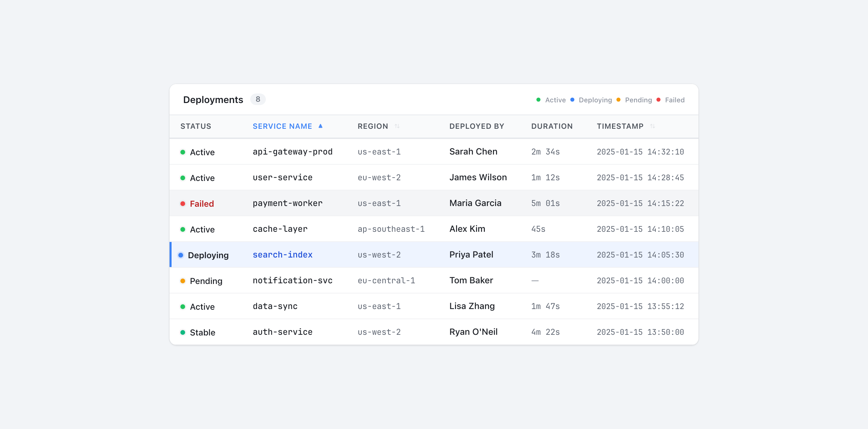
Task: Click timestamp 2025-01-15 14:00:00
Action: coord(640,281)
